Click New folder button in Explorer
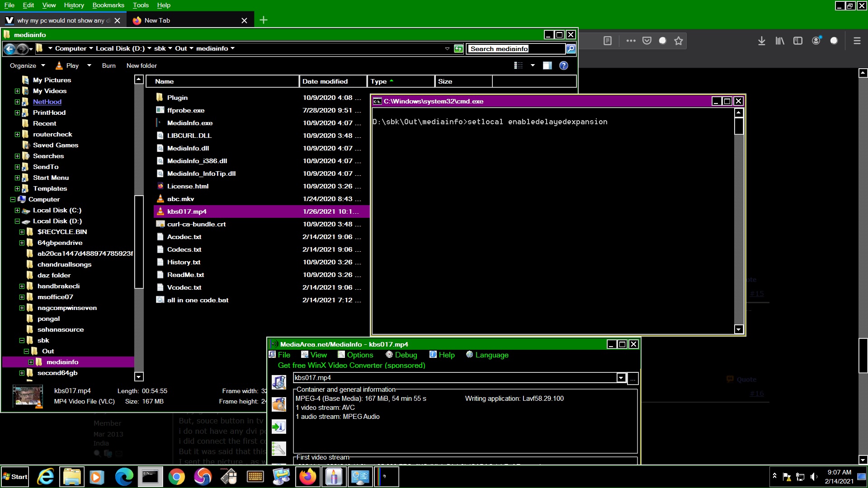The width and height of the screenshot is (868, 488). click(x=142, y=66)
